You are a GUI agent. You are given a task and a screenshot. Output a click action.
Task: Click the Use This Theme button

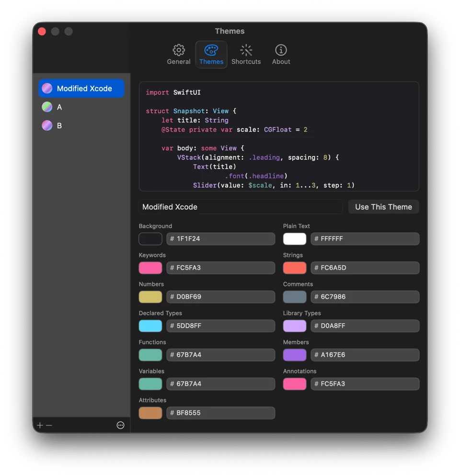point(383,207)
